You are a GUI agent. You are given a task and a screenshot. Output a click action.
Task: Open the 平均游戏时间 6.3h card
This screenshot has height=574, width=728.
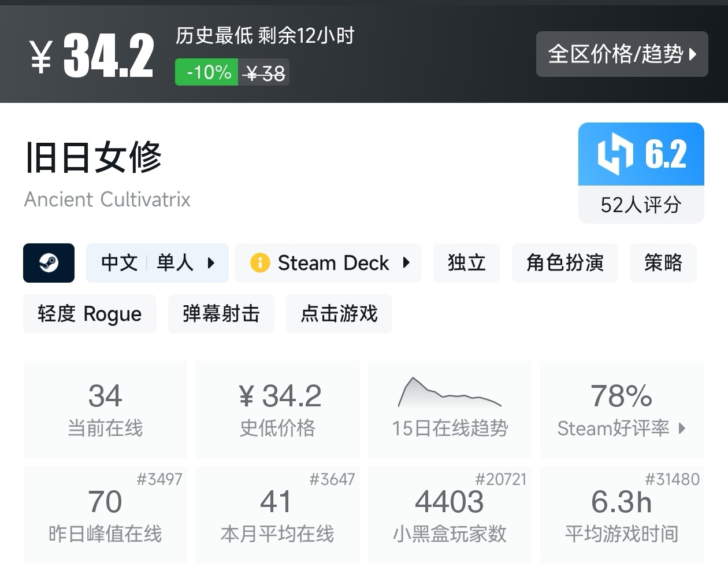point(622,515)
